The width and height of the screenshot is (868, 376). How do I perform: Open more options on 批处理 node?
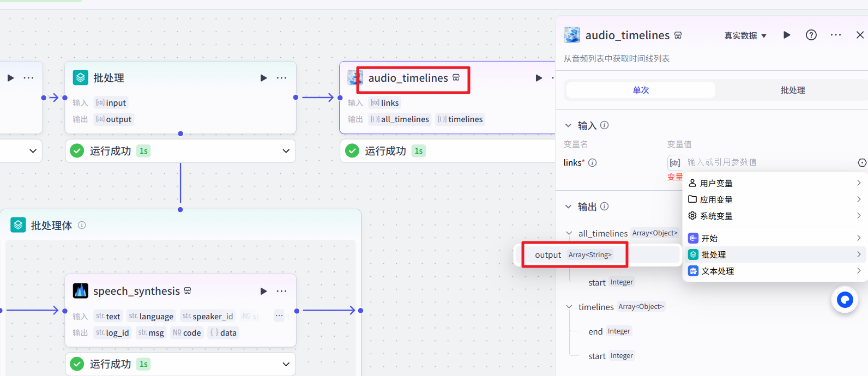281,78
